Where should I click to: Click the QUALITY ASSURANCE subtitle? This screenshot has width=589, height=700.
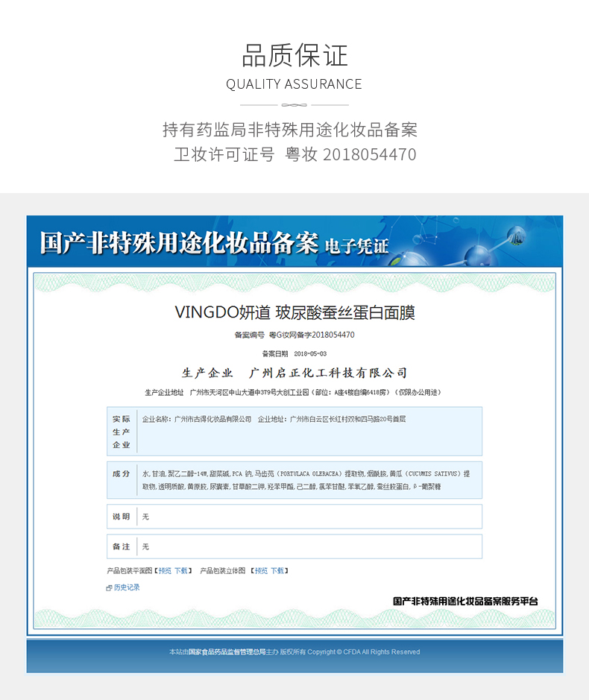point(294,84)
